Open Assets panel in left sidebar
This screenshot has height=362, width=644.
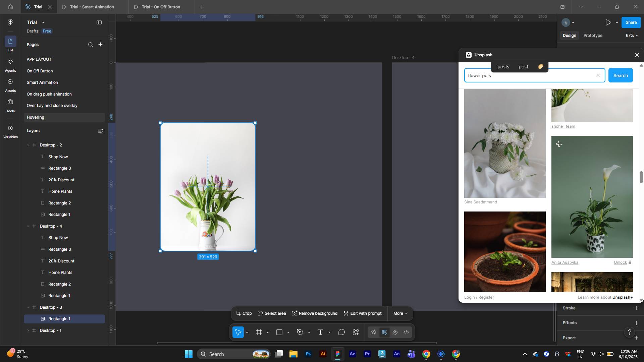click(x=10, y=85)
